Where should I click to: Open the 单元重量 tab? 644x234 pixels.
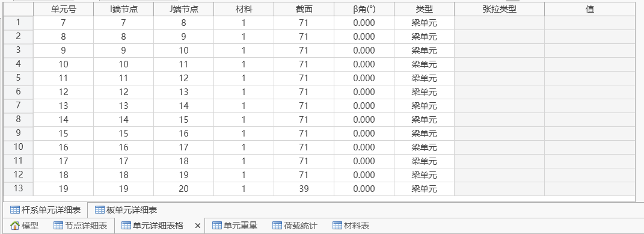click(x=235, y=226)
